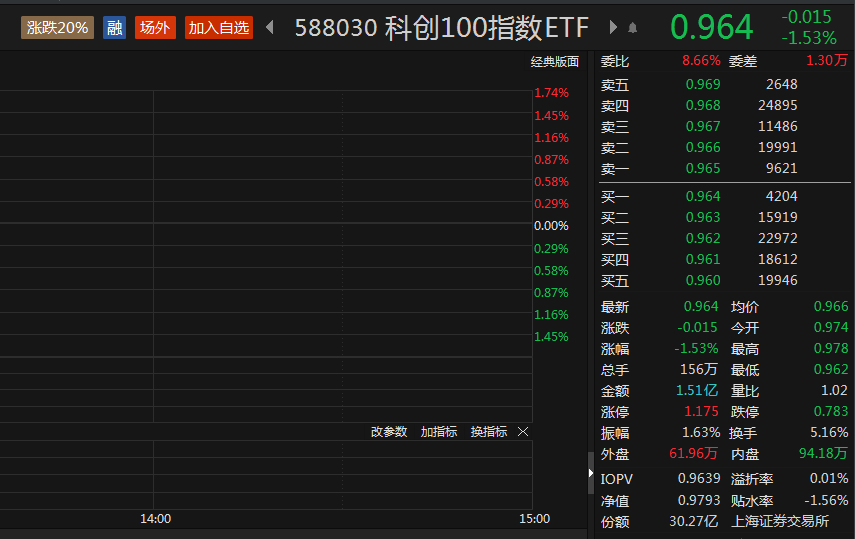The height and width of the screenshot is (539, 855).
Task: Add stock via 加入自选 button
Action: [219, 27]
